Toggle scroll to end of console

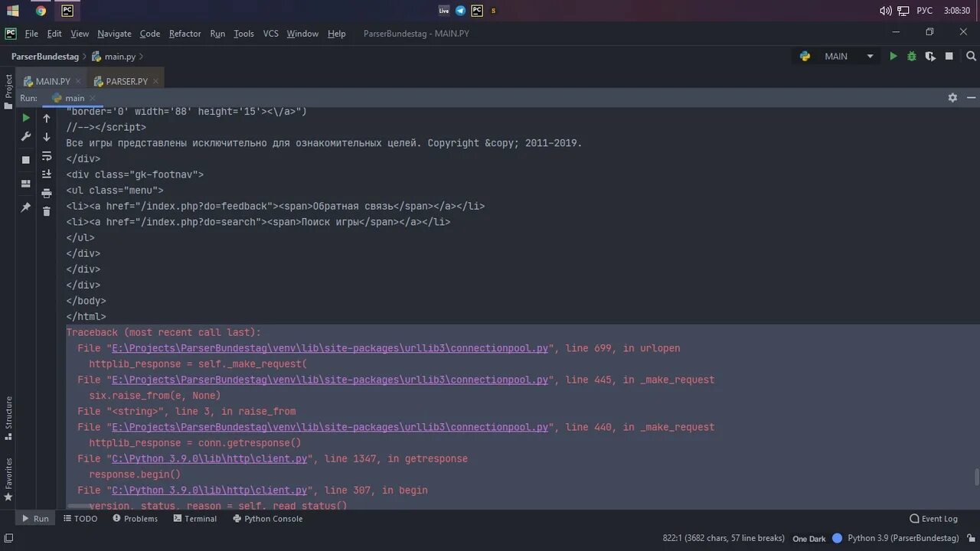[47, 174]
